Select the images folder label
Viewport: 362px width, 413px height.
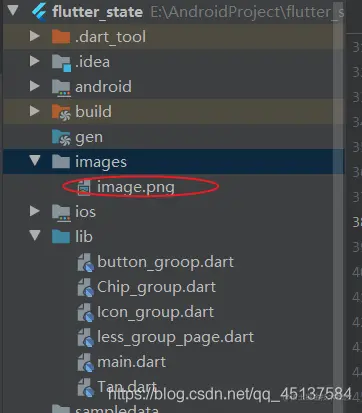[101, 162]
